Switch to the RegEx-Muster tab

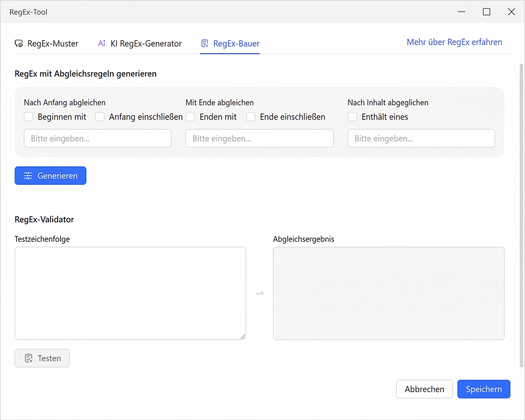point(53,43)
